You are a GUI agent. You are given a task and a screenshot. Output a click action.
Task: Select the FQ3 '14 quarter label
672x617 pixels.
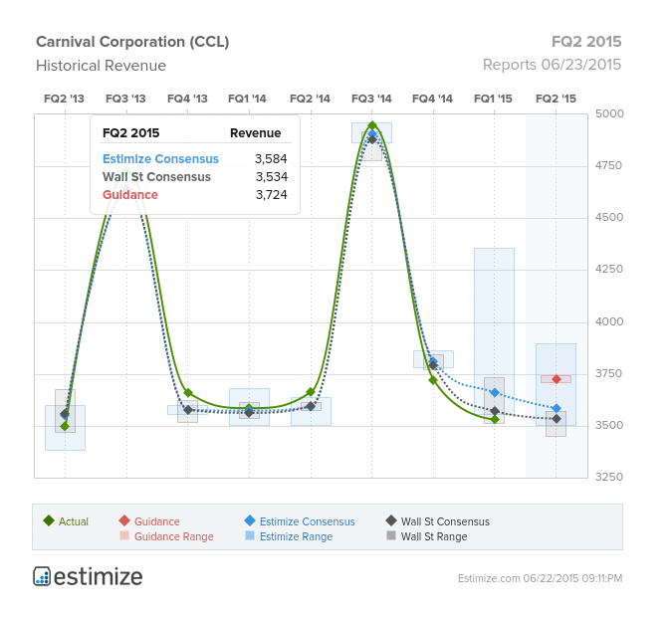click(x=371, y=99)
